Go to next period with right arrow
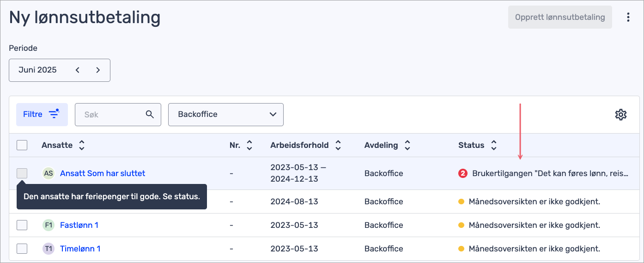This screenshot has width=644, height=263. click(98, 70)
